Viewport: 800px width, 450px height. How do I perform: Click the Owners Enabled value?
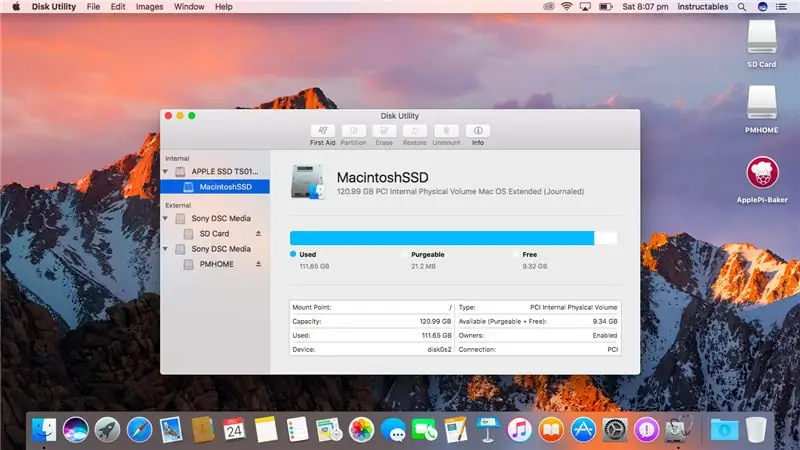[x=605, y=335]
